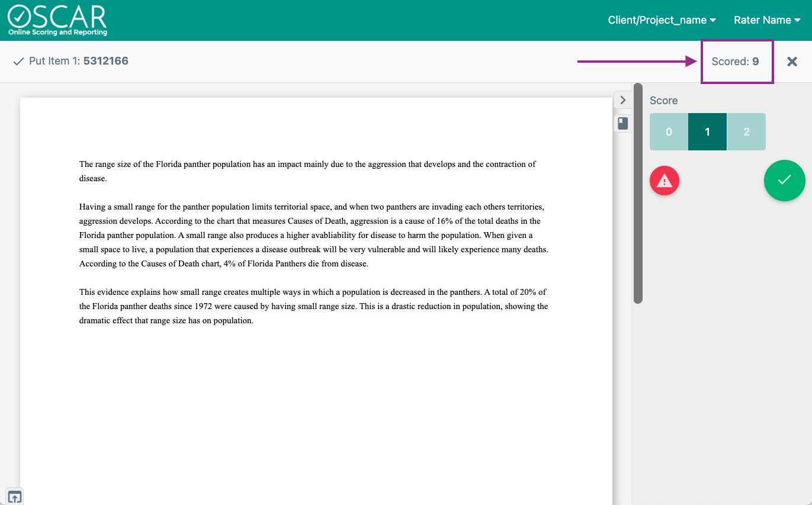812x505 pixels.
Task: Click the vertical scrollbar beside the response
Action: pyautogui.click(x=638, y=194)
